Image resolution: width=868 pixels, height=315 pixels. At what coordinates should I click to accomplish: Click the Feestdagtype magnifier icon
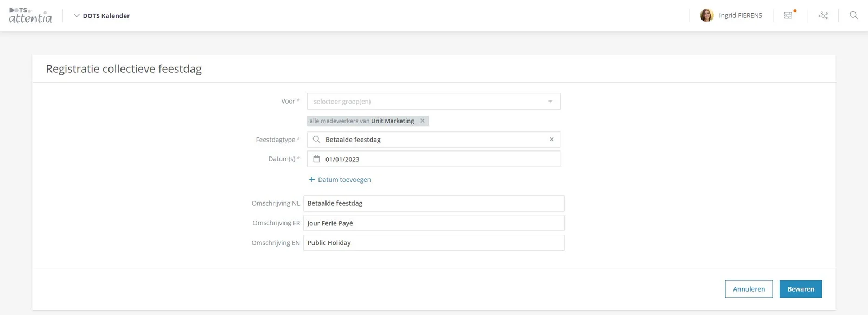coord(317,140)
